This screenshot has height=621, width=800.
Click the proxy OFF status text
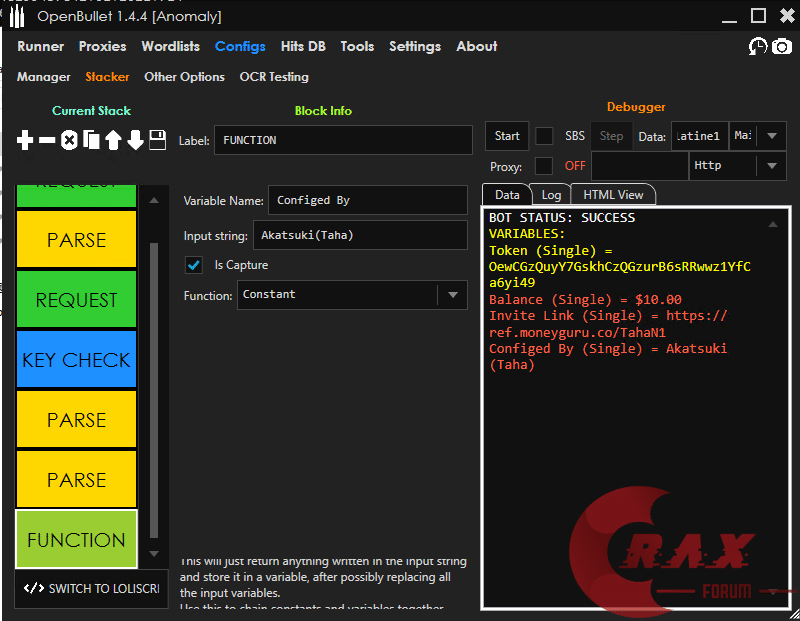click(x=575, y=166)
